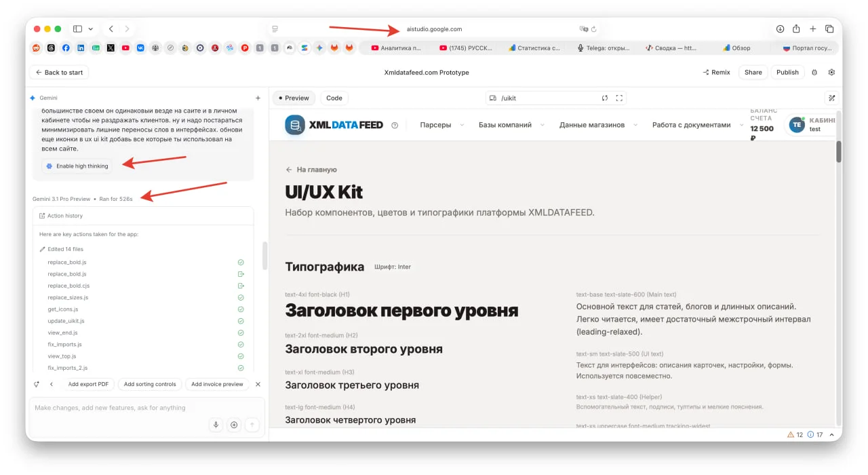Screen dimensions: 868x475
Task: Start new chat with Gemini panel plus
Action: 258,98
